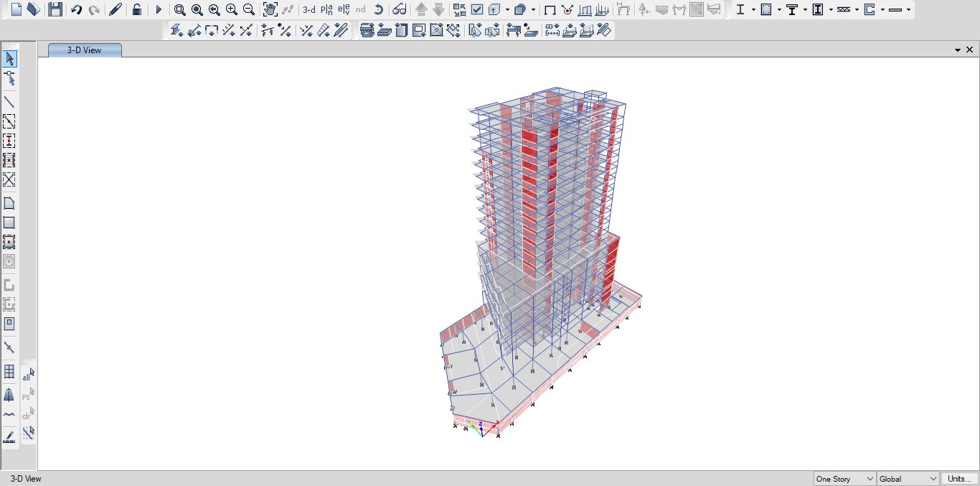Open Set Display Options checkbox icon

477,9
